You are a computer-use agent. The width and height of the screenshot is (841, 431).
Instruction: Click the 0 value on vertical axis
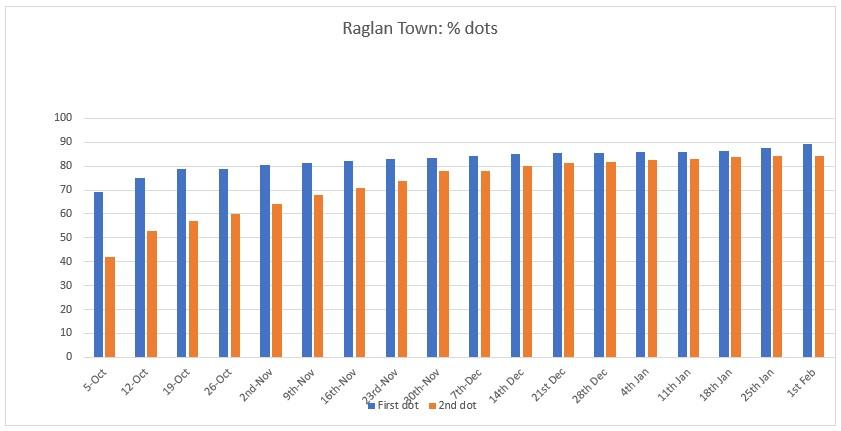(x=69, y=357)
